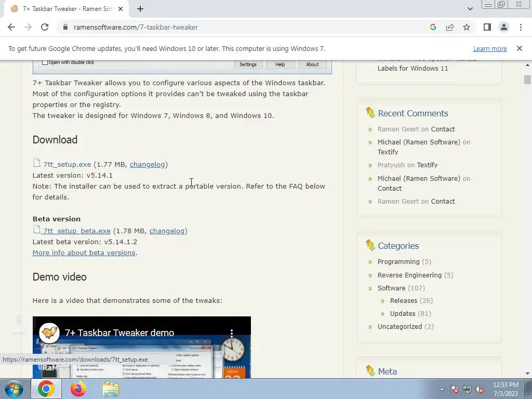
Task: Open Software category
Action: [x=391, y=288]
